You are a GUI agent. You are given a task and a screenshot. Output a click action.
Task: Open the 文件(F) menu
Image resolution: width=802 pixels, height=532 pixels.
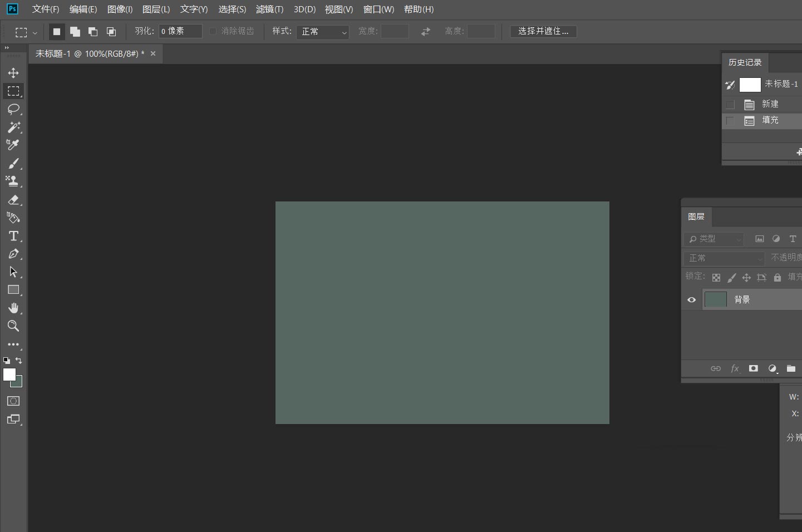46,9
